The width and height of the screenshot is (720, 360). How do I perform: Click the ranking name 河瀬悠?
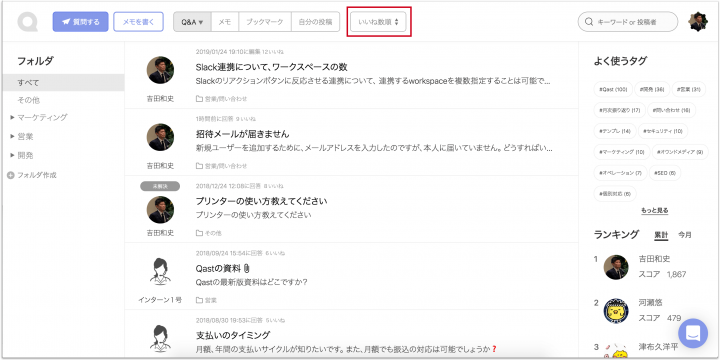pos(650,303)
